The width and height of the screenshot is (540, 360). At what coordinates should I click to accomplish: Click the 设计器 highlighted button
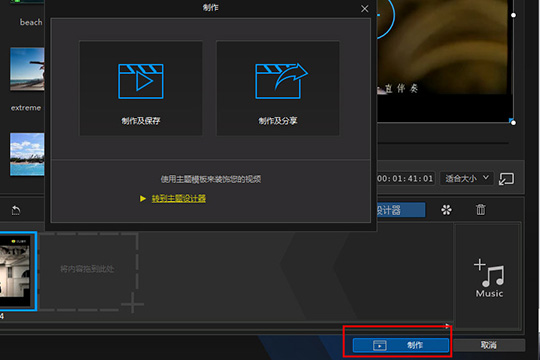pos(401,210)
